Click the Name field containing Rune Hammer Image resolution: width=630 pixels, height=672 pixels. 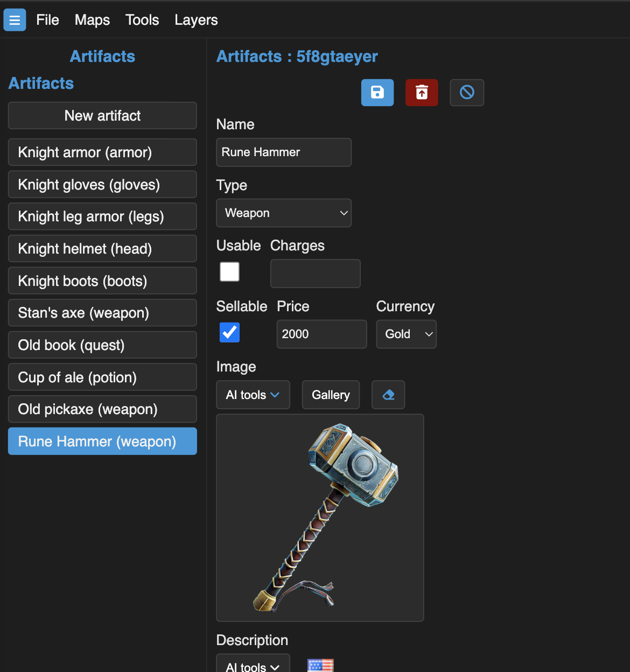284,152
